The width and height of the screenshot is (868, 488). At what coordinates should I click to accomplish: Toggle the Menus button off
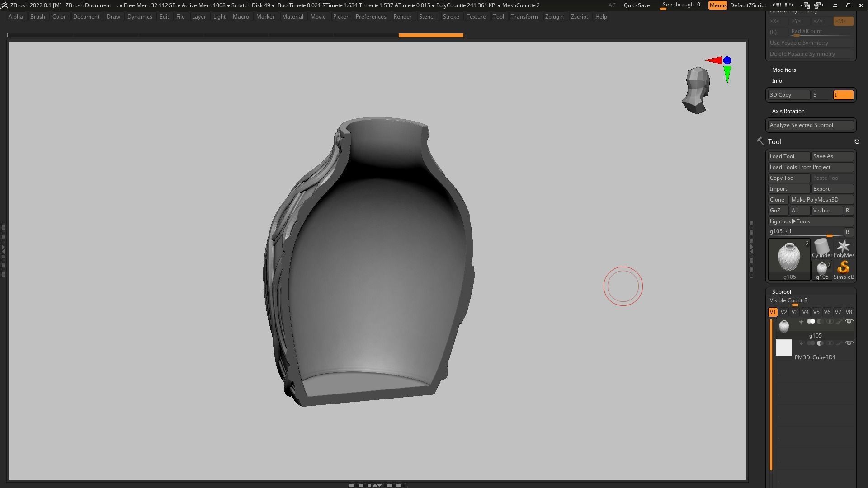[x=717, y=5]
